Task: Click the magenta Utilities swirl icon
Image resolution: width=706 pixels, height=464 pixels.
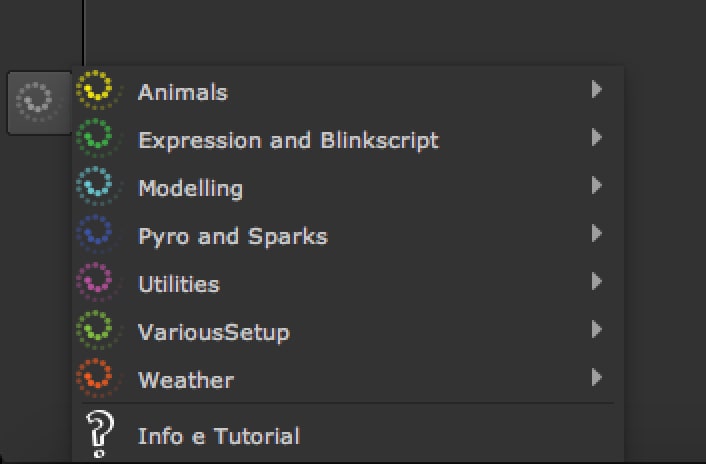Action: point(97,283)
